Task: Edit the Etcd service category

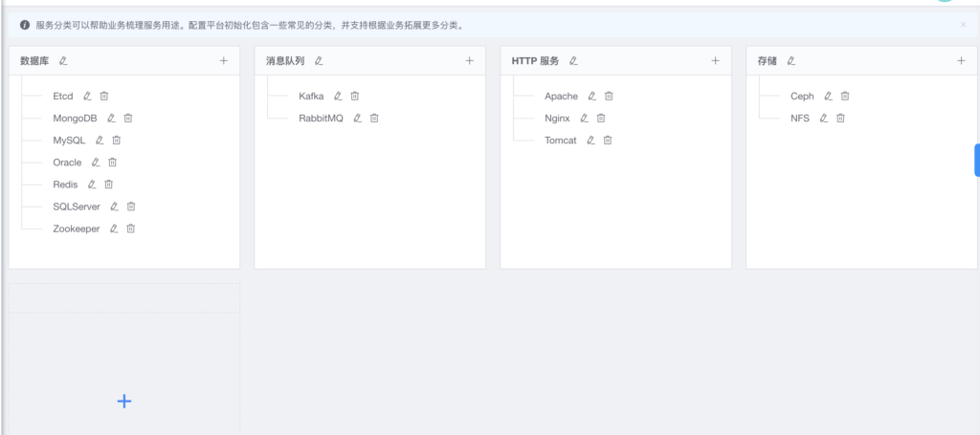Action: coord(87,97)
